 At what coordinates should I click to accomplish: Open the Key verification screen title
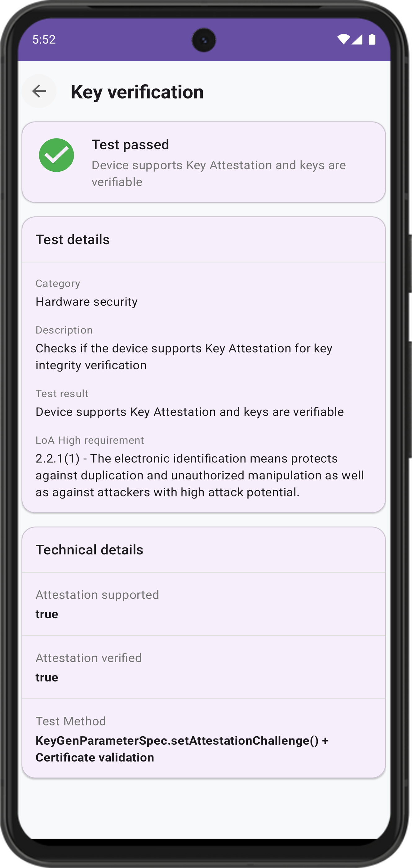click(136, 92)
